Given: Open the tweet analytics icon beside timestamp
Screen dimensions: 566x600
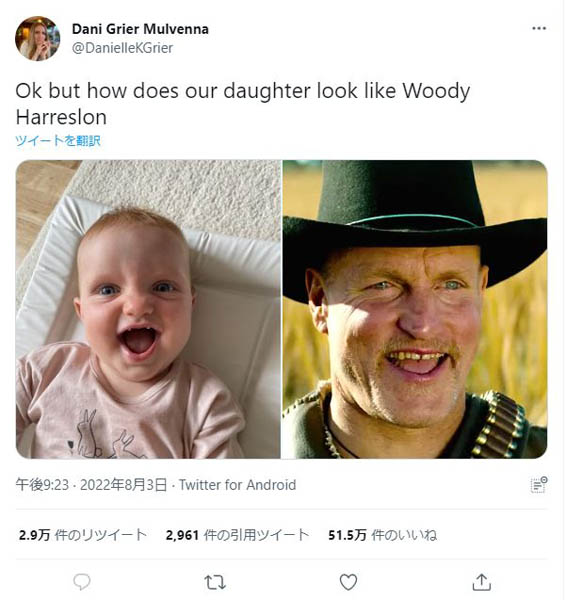Looking at the screenshot, I should pos(539,485).
